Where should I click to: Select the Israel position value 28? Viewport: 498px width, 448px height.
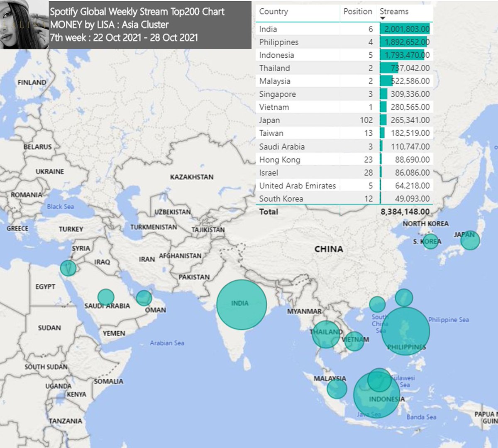(369, 173)
